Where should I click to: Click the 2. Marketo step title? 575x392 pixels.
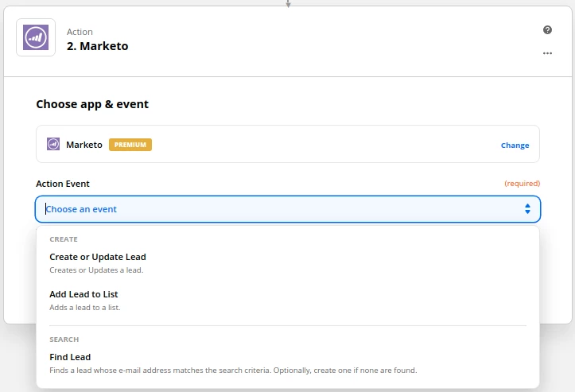98,46
